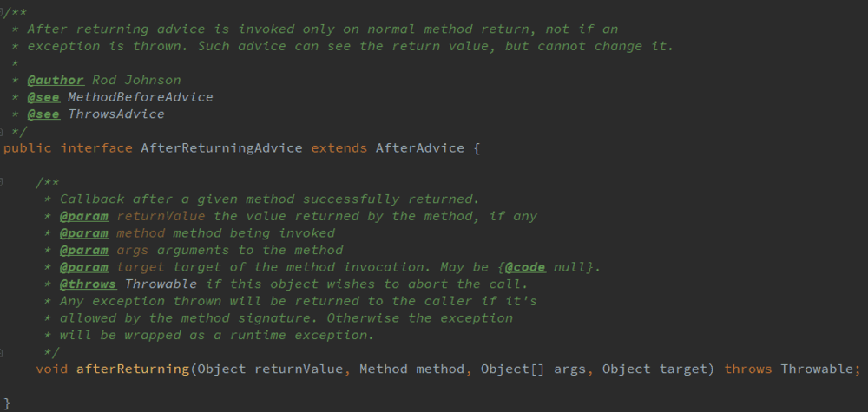Click the afterReturning method name
The height and width of the screenshot is (412, 868).
132,369
